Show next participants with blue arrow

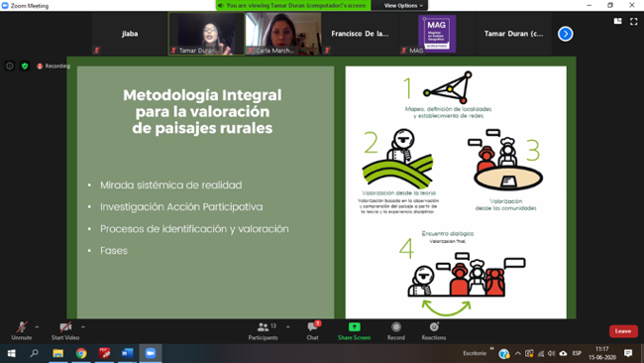click(x=565, y=34)
